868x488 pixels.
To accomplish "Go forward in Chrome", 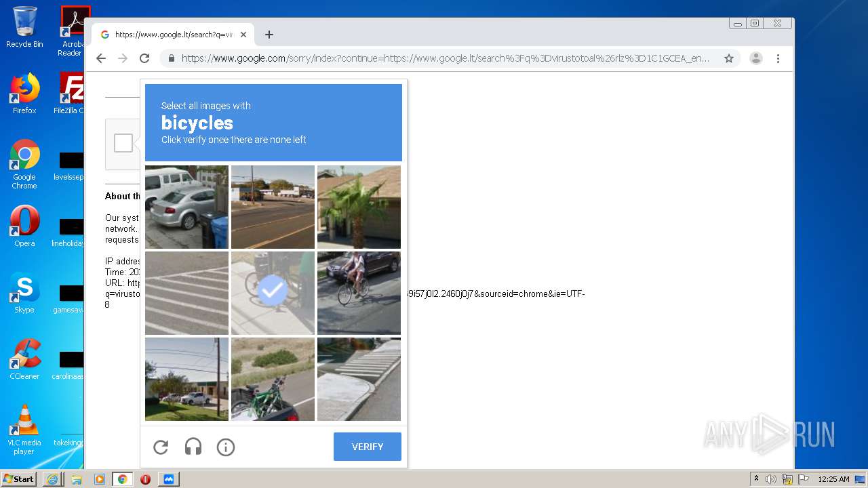I will pyautogui.click(x=123, y=58).
